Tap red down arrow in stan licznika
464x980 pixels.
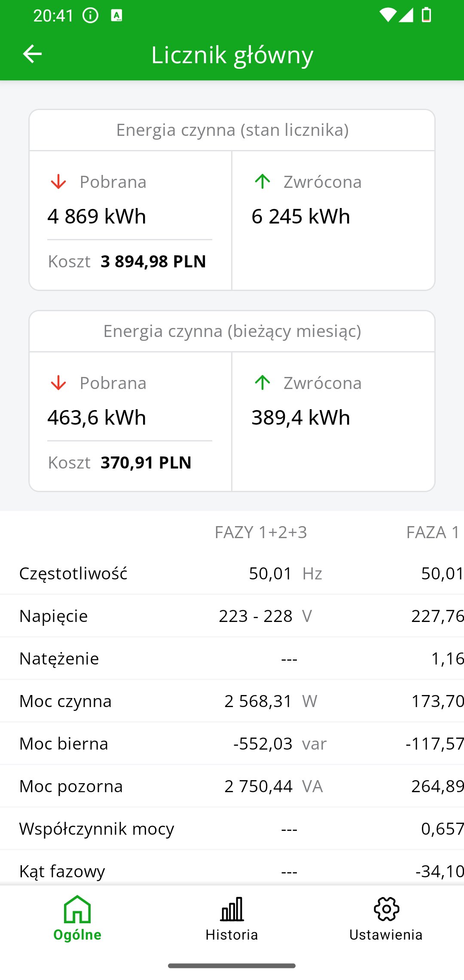pos(58,182)
